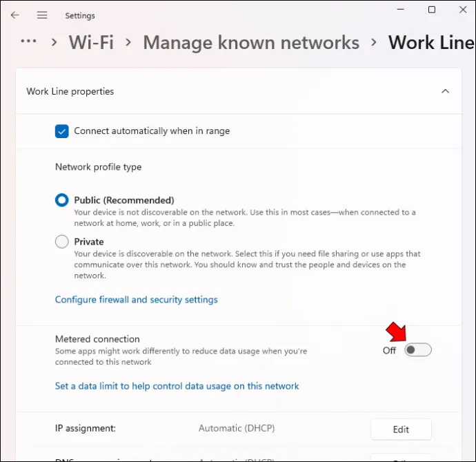
Task: Select the Public (Recommended) network profile
Action: [61, 200]
